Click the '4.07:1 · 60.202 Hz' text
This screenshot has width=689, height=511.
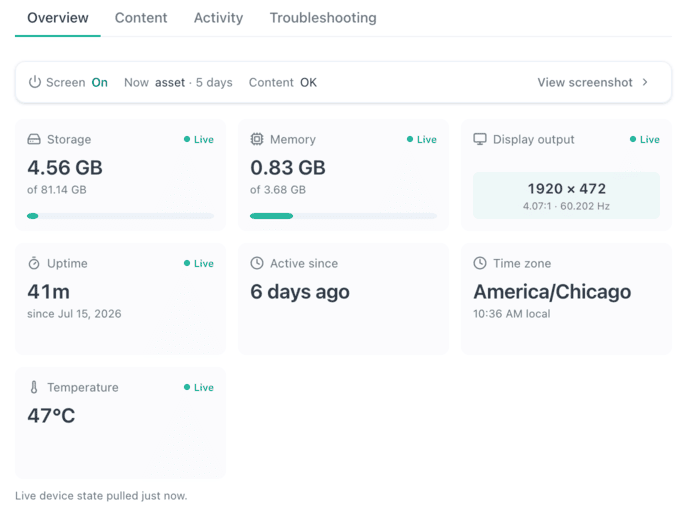coord(566,206)
